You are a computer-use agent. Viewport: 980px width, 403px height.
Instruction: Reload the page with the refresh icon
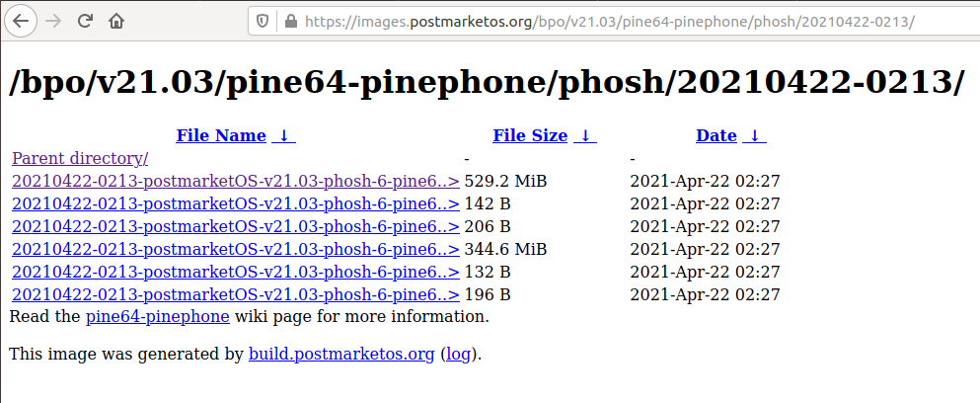[85, 21]
